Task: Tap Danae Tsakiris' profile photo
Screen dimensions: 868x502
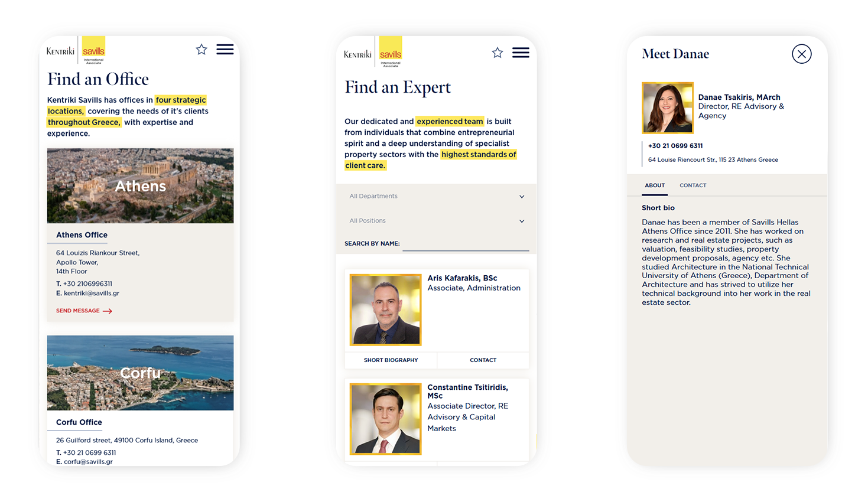Action: click(668, 107)
